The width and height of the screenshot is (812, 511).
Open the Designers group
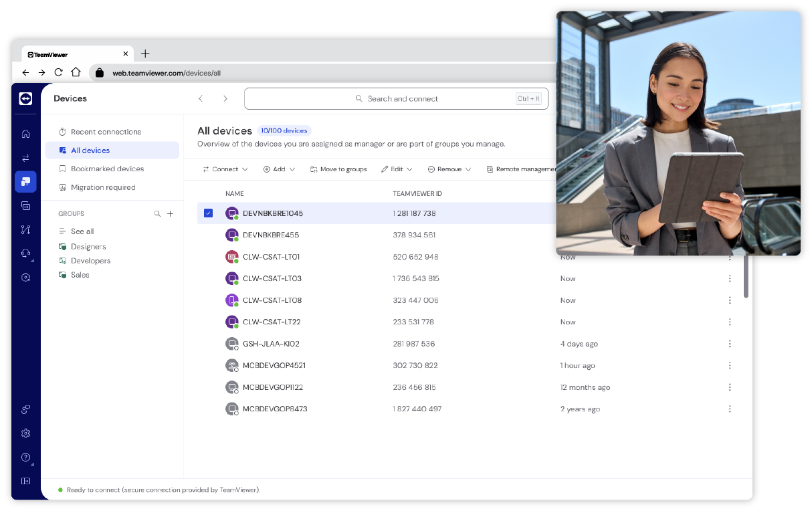[82, 247]
